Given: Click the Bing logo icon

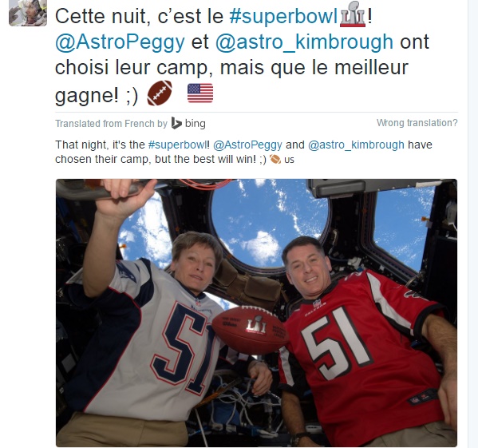Looking at the screenshot, I should (176, 123).
